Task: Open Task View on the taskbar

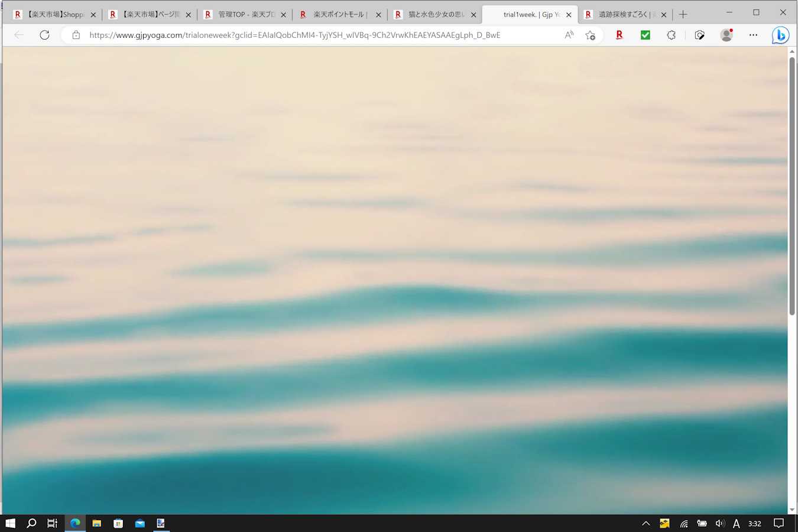Action: [x=53, y=523]
